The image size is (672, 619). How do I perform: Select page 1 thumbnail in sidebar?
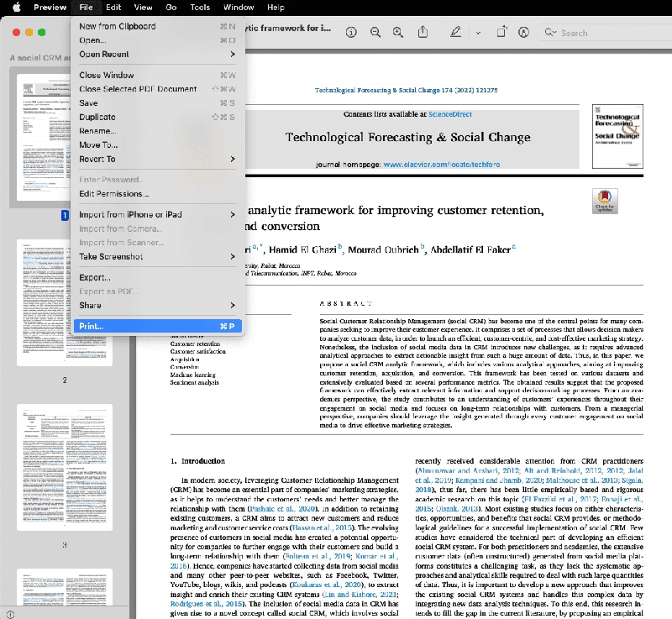coord(44,138)
